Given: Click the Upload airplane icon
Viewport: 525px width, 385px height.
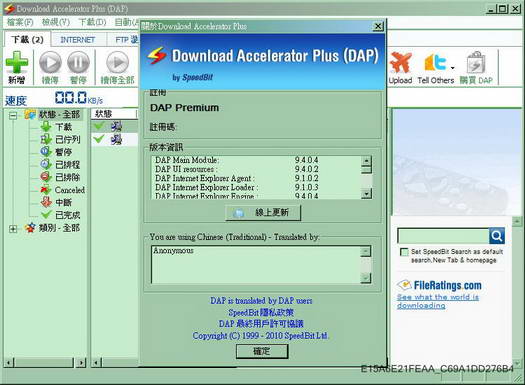Looking at the screenshot, I should coord(401,63).
